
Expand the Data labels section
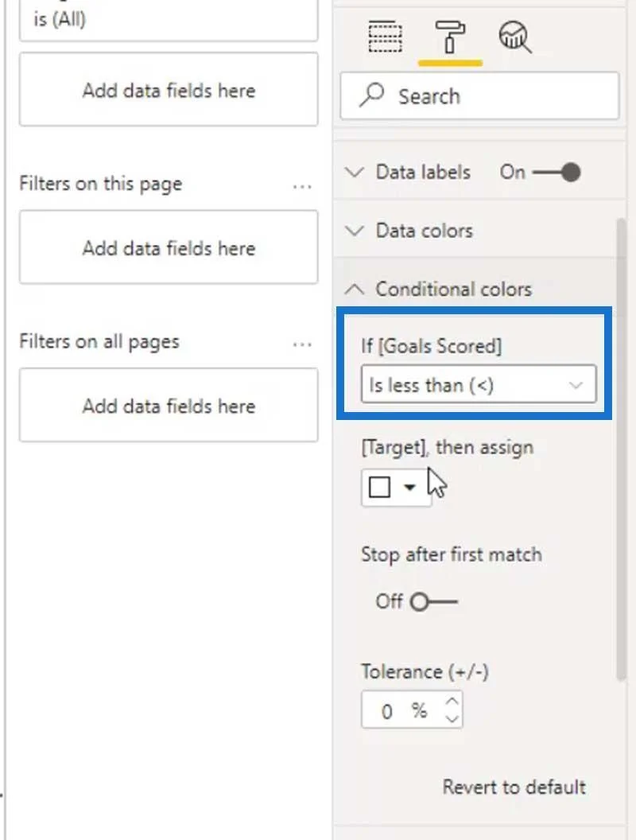(355, 173)
